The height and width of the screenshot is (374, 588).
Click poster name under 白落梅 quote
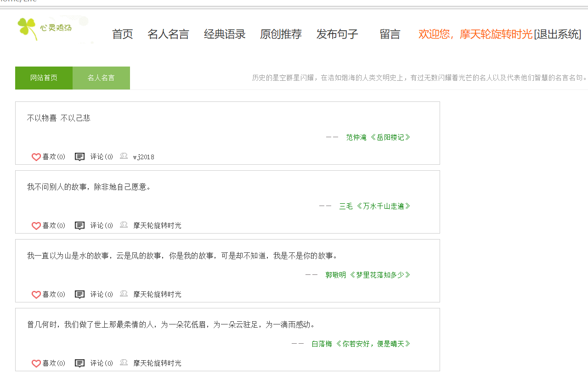(158, 363)
